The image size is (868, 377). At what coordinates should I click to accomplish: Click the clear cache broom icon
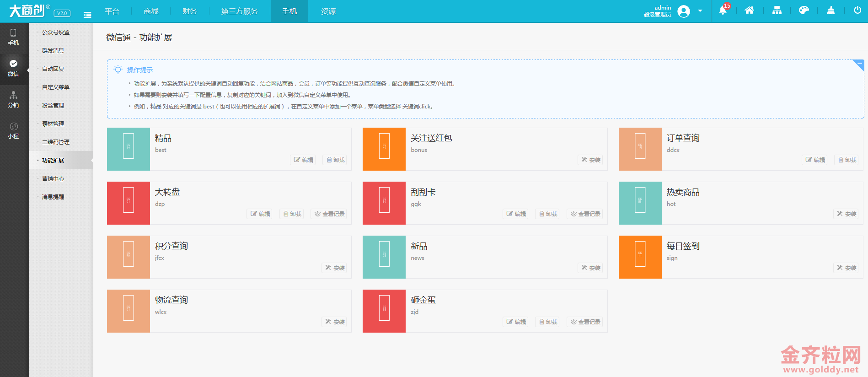(x=831, y=11)
